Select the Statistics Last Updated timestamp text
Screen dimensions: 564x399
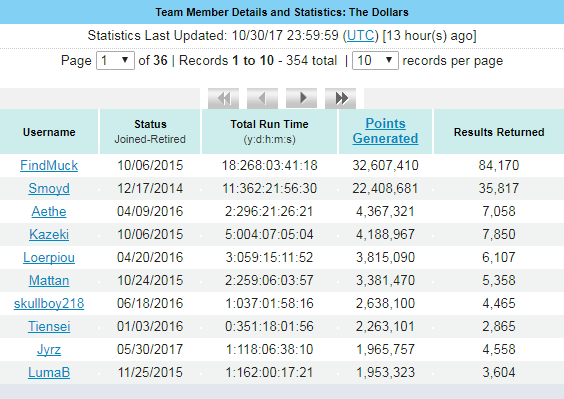(x=282, y=36)
